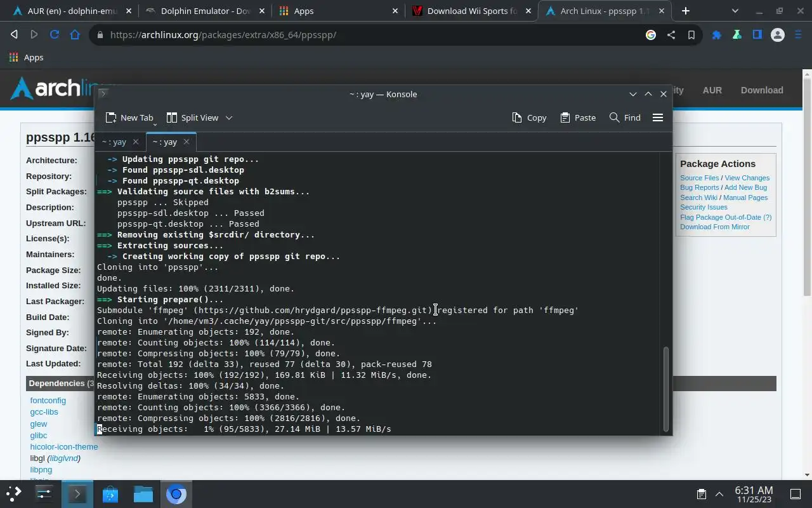This screenshot has width=812, height=508.
Task: Click Copy in Konsole toolbar
Action: [529, 117]
